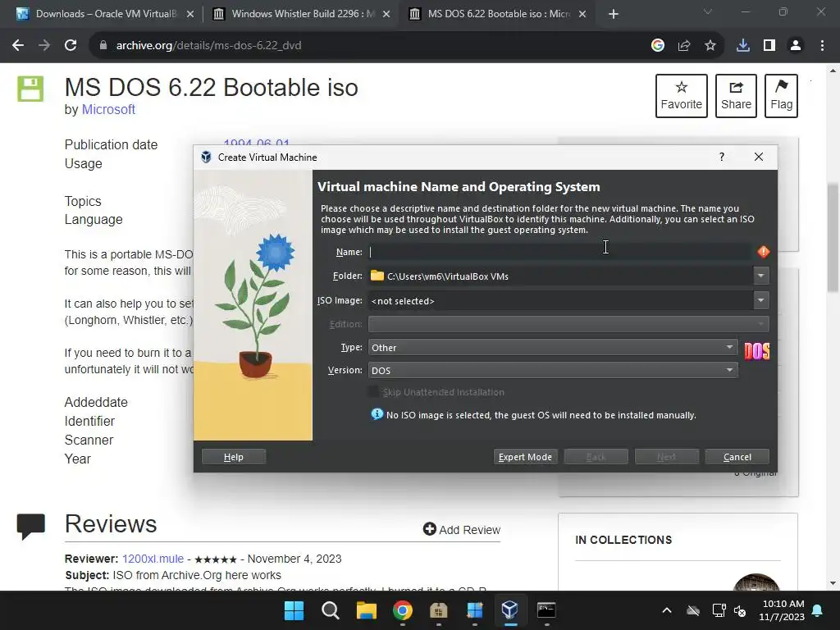Click the green floppy disk software icon
The width and height of the screenshot is (840, 630).
coord(30,89)
